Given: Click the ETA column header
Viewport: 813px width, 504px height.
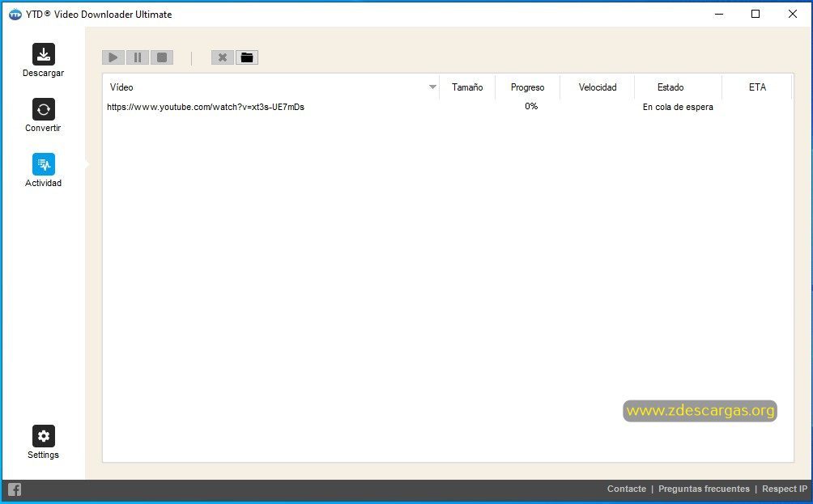Looking at the screenshot, I should click(x=757, y=87).
